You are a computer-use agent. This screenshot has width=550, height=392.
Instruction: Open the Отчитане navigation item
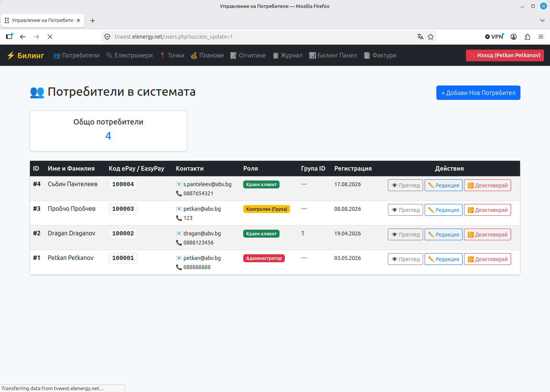(248, 55)
